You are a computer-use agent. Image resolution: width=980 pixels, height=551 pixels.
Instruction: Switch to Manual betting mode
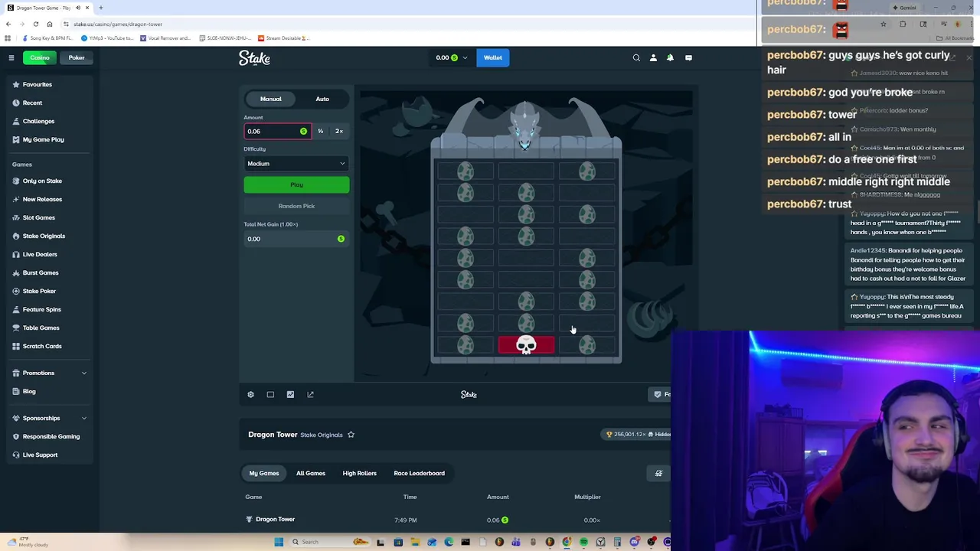tap(270, 99)
